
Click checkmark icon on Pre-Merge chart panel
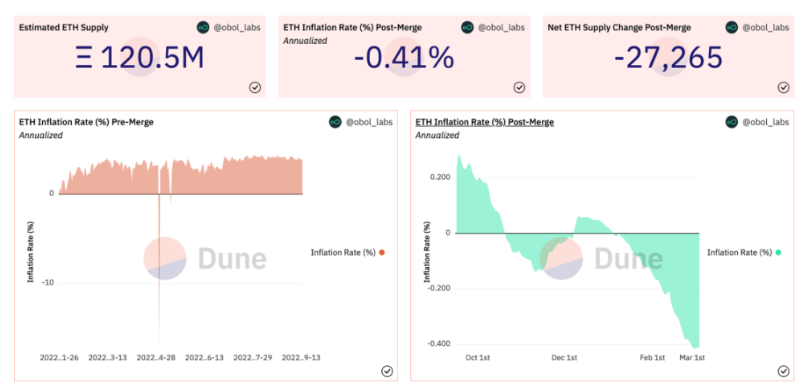click(387, 372)
